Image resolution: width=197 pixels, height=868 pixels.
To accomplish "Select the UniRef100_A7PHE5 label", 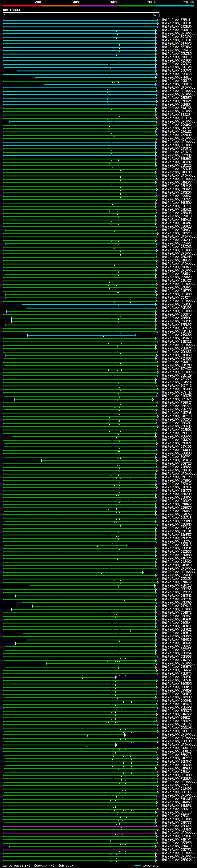I will 177,78.
